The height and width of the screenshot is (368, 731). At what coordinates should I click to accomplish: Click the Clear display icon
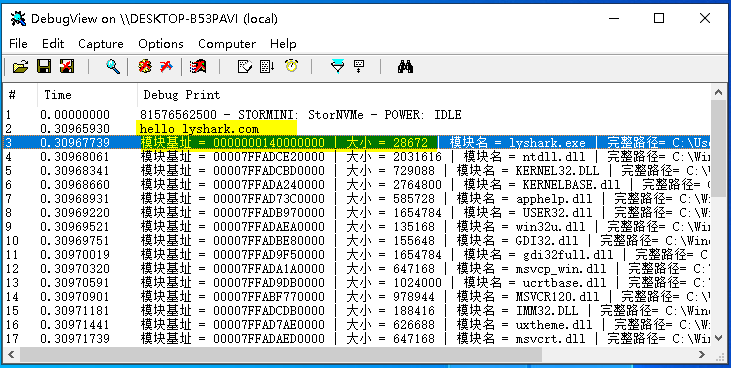click(x=245, y=67)
